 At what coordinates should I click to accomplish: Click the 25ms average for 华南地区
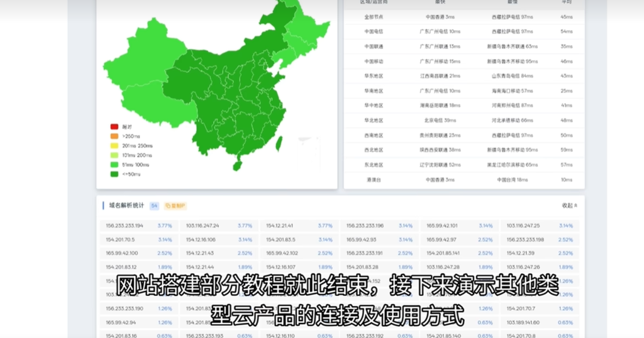[x=567, y=90]
